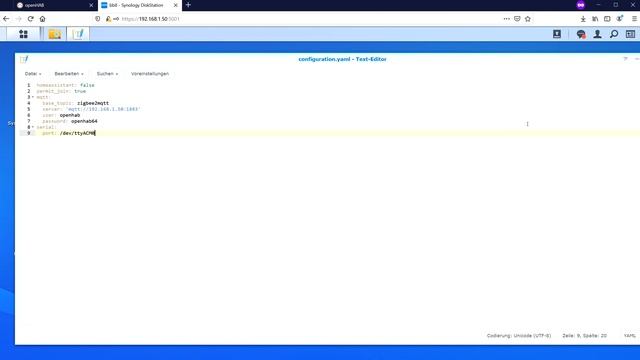Open the Firefox library icon

(595, 19)
